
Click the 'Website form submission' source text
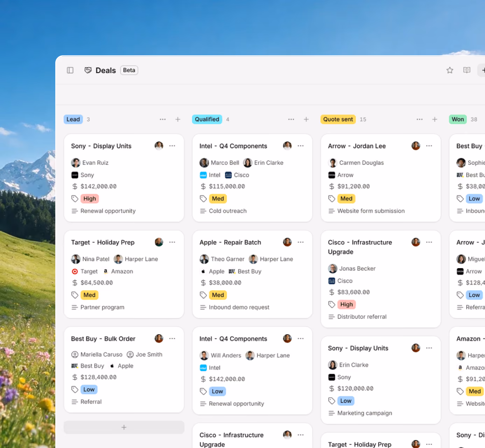pos(371,211)
